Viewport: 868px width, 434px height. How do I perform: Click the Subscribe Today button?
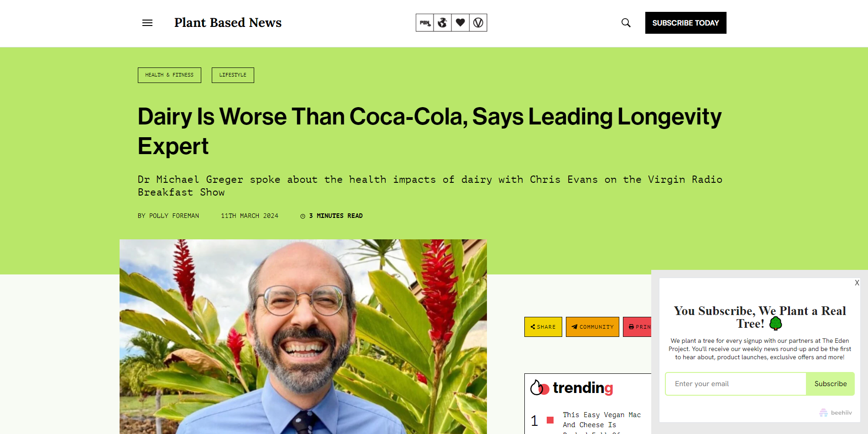tap(685, 23)
